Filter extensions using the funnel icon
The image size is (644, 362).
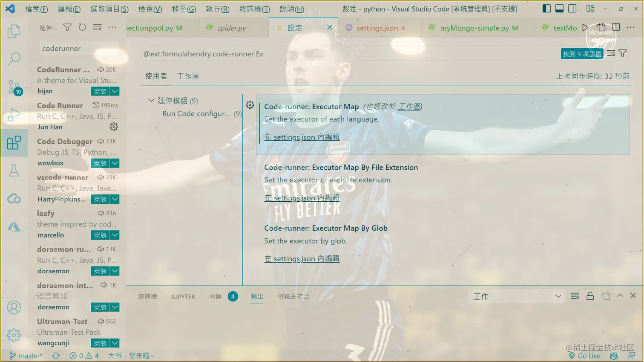(x=67, y=28)
